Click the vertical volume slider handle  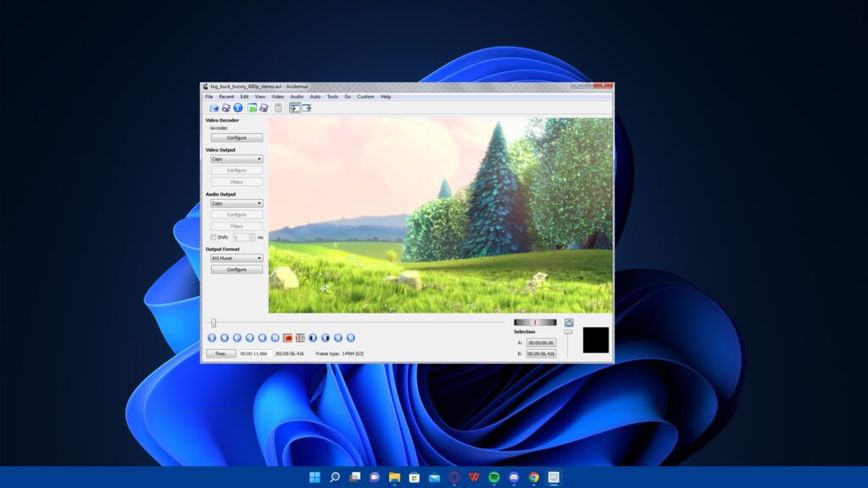pos(568,332)
